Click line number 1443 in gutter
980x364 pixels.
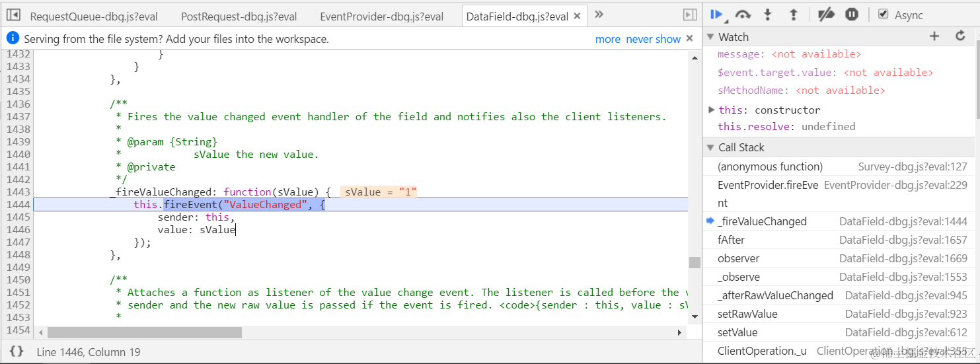(x=18, y=192)
